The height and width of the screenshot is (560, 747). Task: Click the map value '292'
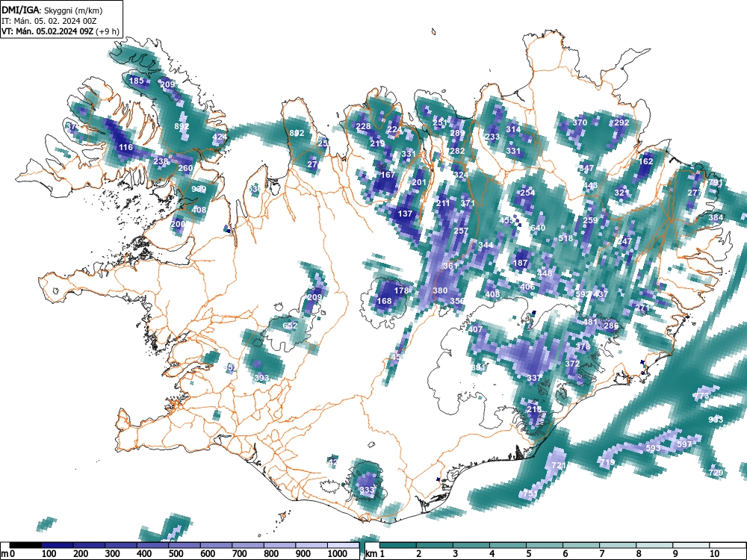click(x=622, y=122)
